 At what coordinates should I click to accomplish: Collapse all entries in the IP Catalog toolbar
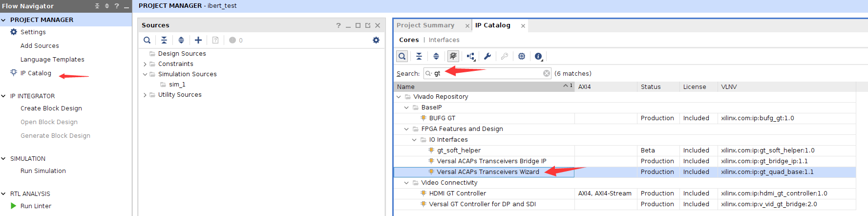[x=419, y=56]
